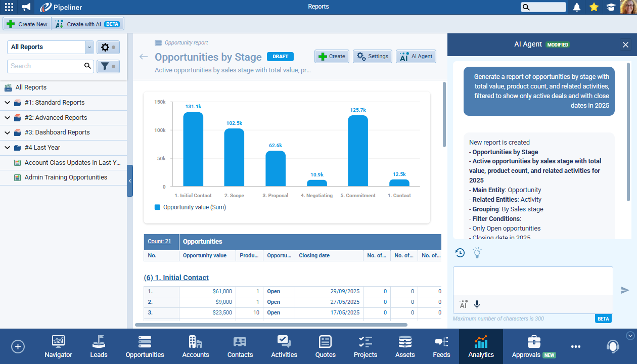Image resolution: width=637 pixels, height=364 pixels.
Task: Open AI Agent chat history icon
Action: click(460, 253)
